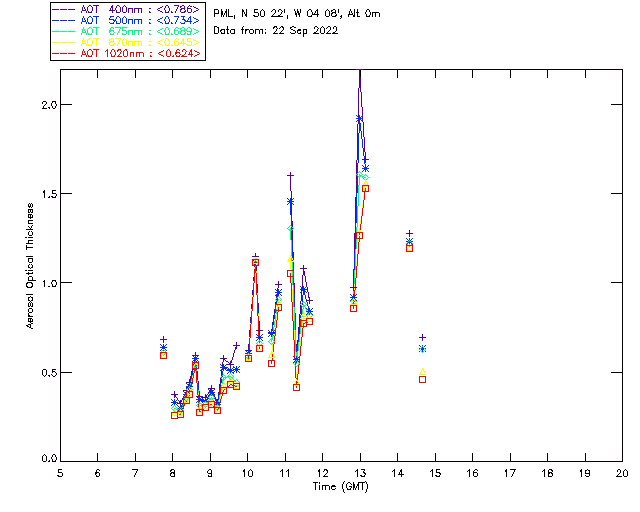Click the lowest red square after time 14.5
This screenshot has width=640, height=512.
(x=422, y=379)
